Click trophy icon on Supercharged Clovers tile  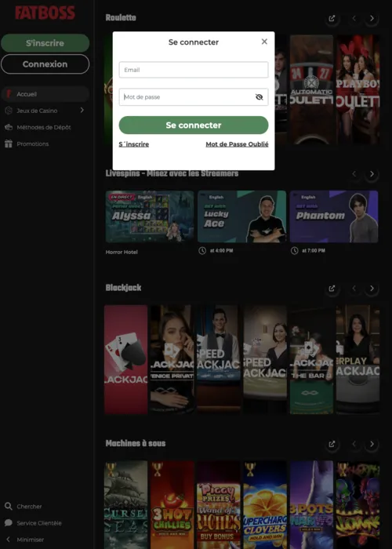tap(250, 469)
